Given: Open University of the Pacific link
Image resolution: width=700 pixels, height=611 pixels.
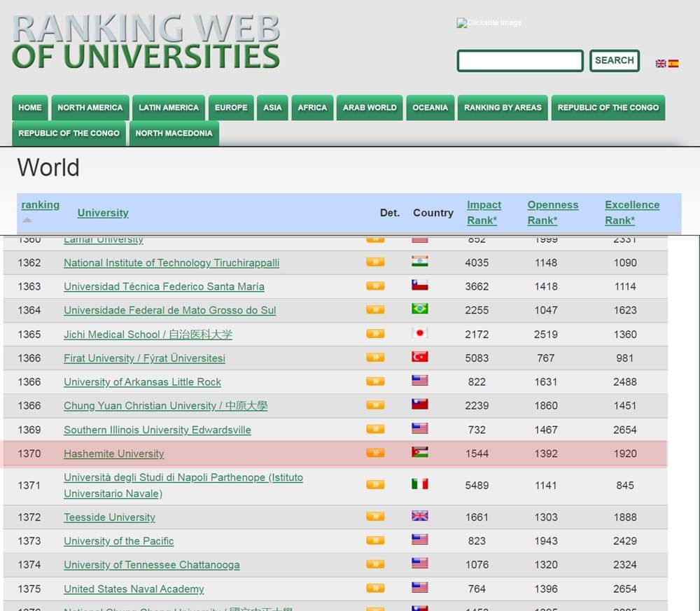Looking at the screenshot, I should (118, 541).
